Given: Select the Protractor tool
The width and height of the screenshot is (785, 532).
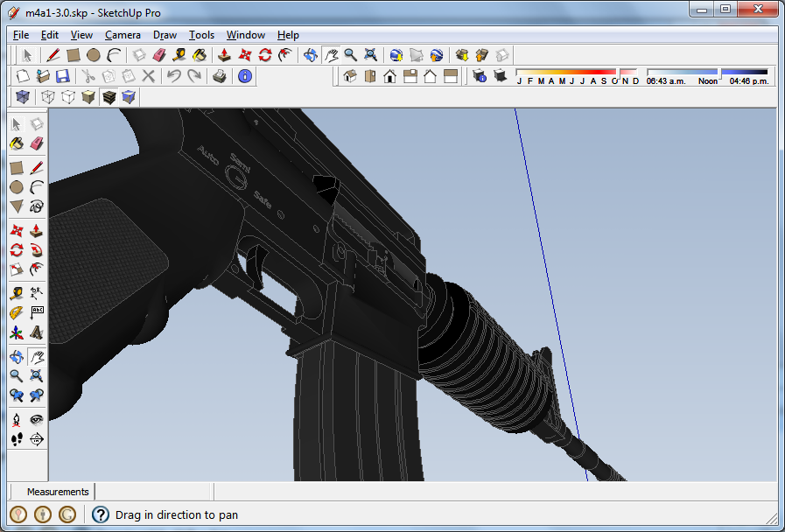Looking at the screenshot, I should click(x=17, y=312).
